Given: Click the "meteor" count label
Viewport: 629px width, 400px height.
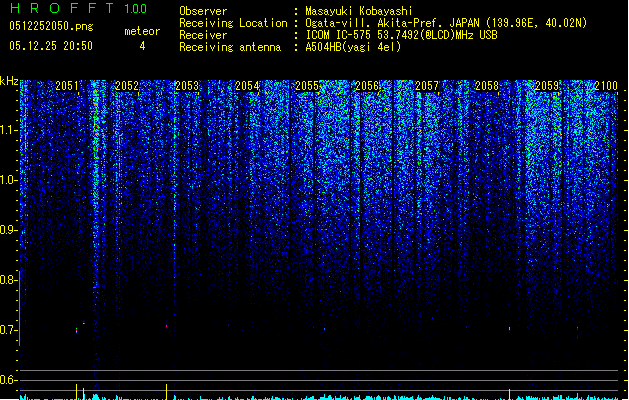Looking at the screenshot, I should [142, 31].
